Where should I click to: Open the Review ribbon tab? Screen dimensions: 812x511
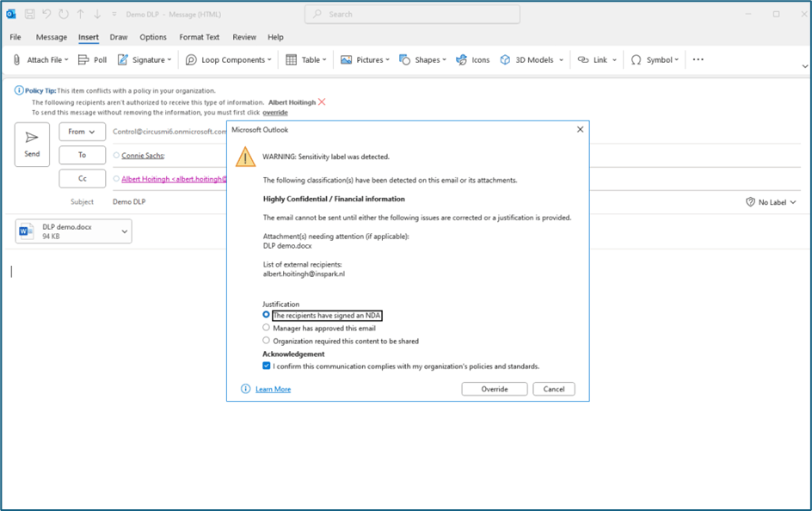[244, 37]
